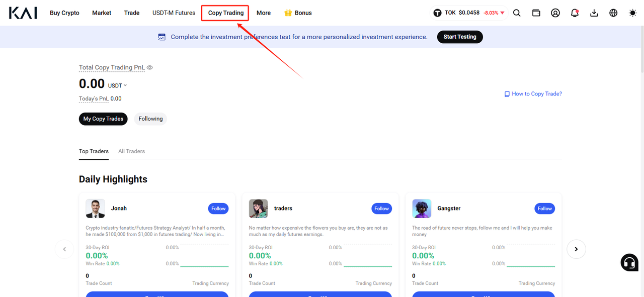Open the customer support headset icon

click(629, 262)
